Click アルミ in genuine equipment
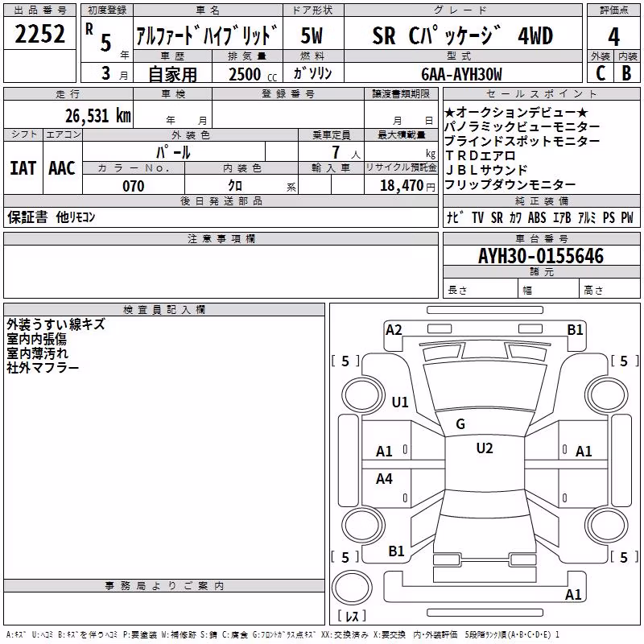The height and width of the screenshot is (644, 644). point(587,217)
